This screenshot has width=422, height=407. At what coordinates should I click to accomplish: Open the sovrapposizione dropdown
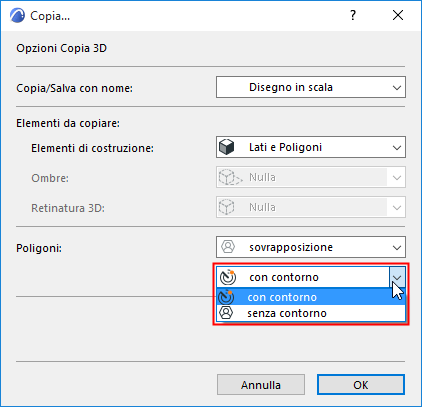311,247
